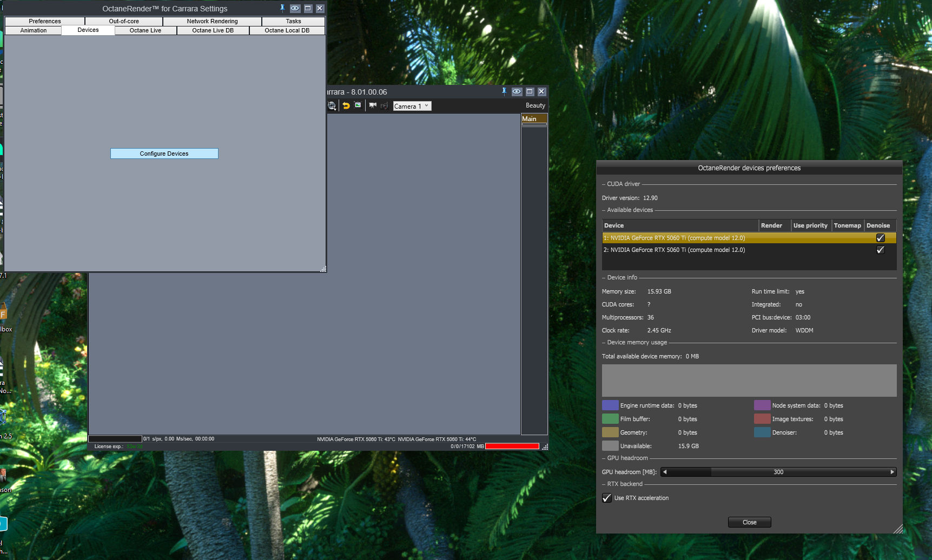Click the camera icon in the viewport toolbar

coord(373,106)
